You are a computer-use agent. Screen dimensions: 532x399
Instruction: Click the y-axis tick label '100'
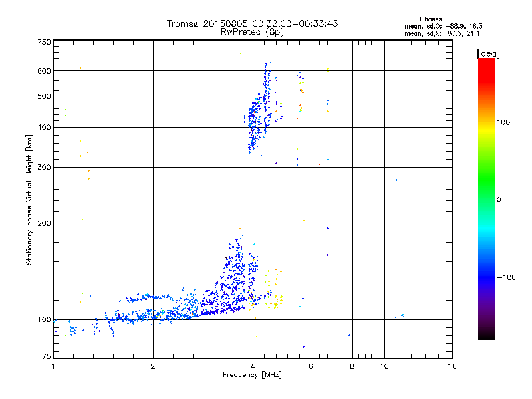point(44,320)
